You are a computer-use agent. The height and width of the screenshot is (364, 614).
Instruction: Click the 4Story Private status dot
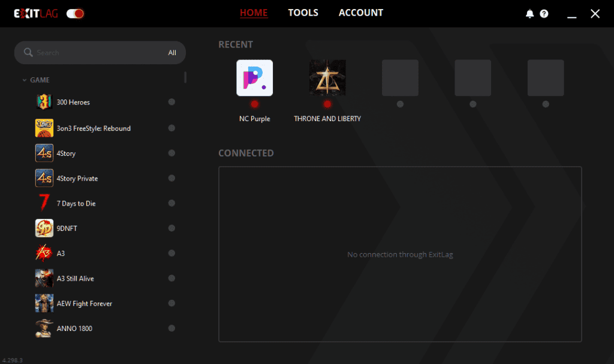tap(171, 178)
